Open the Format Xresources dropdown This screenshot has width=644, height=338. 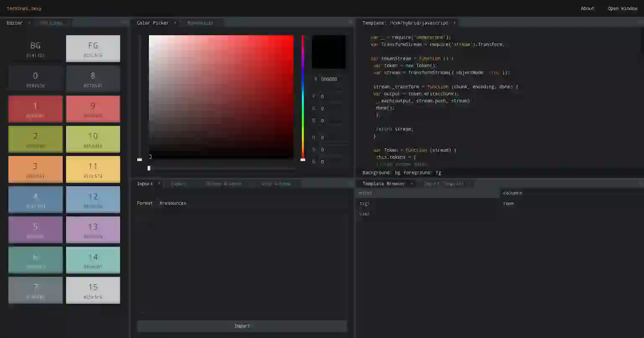click(x=173, y=203)
